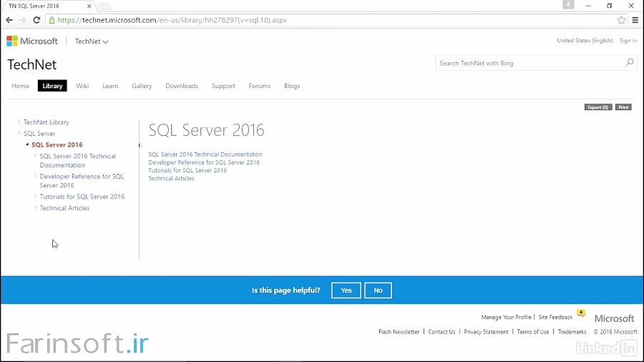This screenshot has height=362, width=644.
Task: Close the SQL Server 2016 browser tab
Action: 89,6
